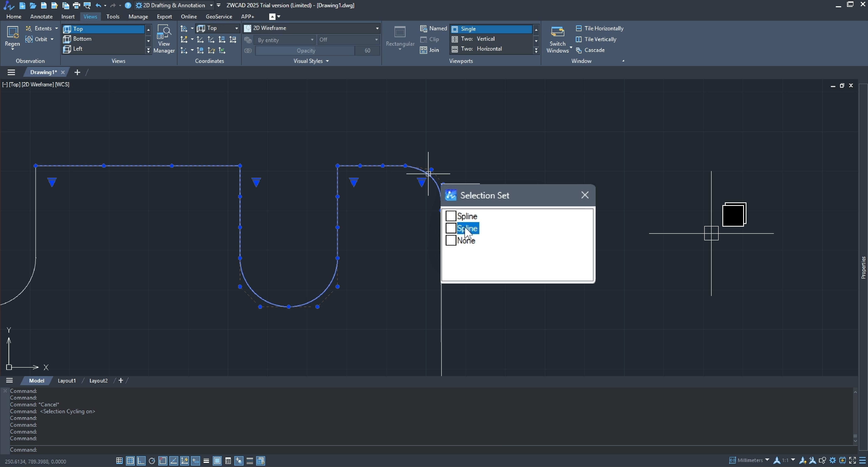The height and width of the screenshot is (467, 868).
Task: Expand the views list bottom arrow
Action: tap(148, 50)
